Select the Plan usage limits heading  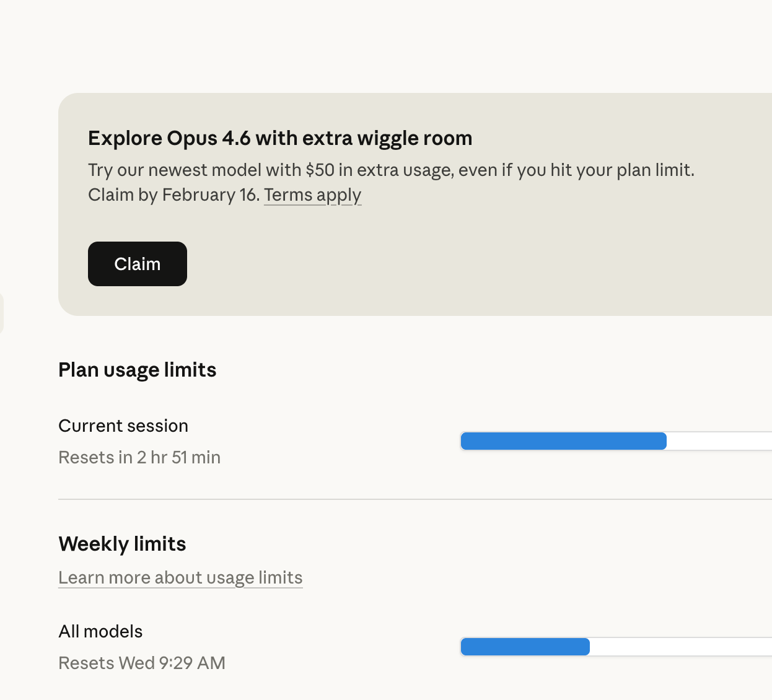coord(137,370)
